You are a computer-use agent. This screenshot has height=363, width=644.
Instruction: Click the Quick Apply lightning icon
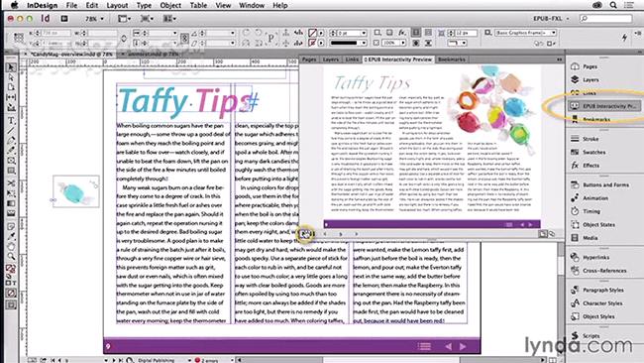pos(624,38)
